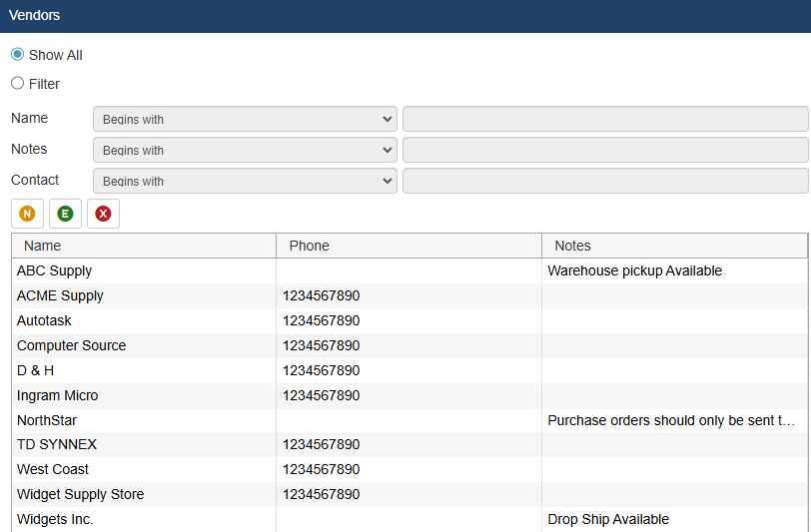Click the orange N new vendor icon
The width and height of the screenshot is (811, 532).
pyautogui.click(x=27, y=214)
